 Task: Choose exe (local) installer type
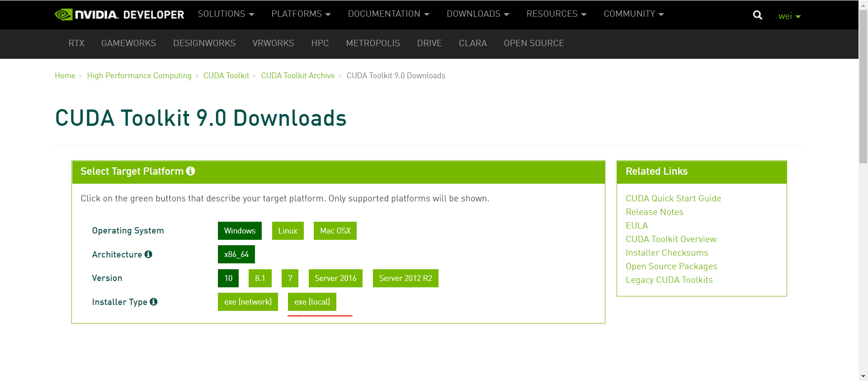312,302
